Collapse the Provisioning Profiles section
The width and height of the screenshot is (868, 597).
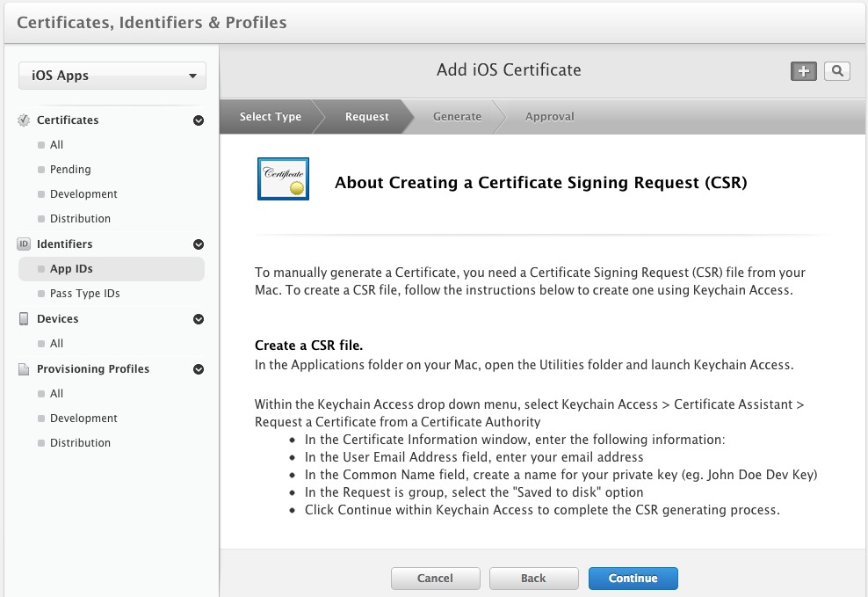point(199,369)
